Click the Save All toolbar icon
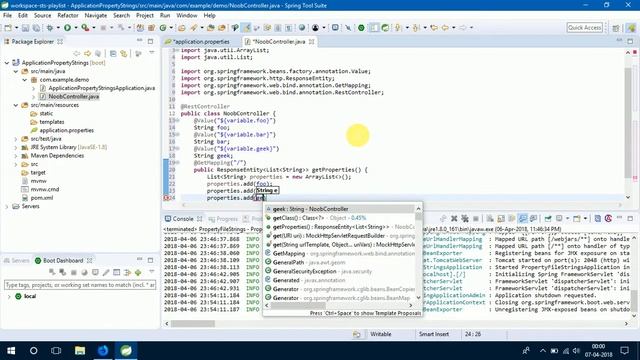 (x=36, y=28)
